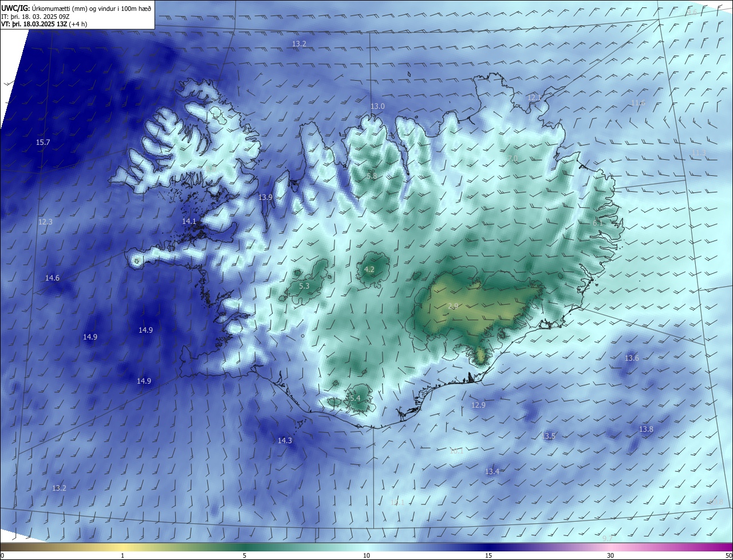Screen dimensions: 733x560
Task: Click the 15.7 value label on the map
Action: pyautogui.click(x=43, y=142)
